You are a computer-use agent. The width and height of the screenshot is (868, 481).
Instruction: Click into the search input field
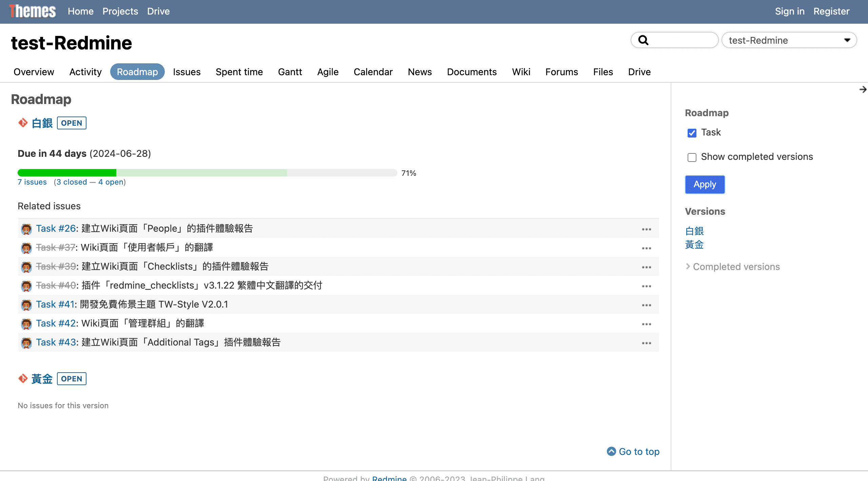point(682,40)
